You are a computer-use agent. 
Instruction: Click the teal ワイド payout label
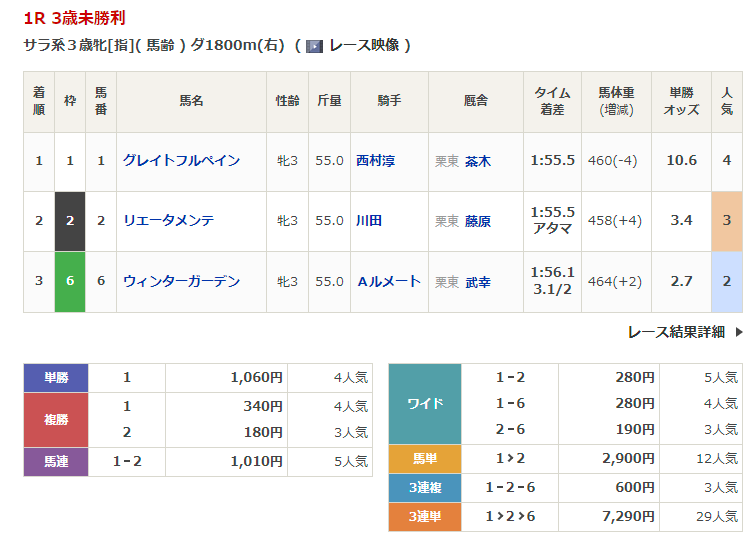click(x=424, y=404)
